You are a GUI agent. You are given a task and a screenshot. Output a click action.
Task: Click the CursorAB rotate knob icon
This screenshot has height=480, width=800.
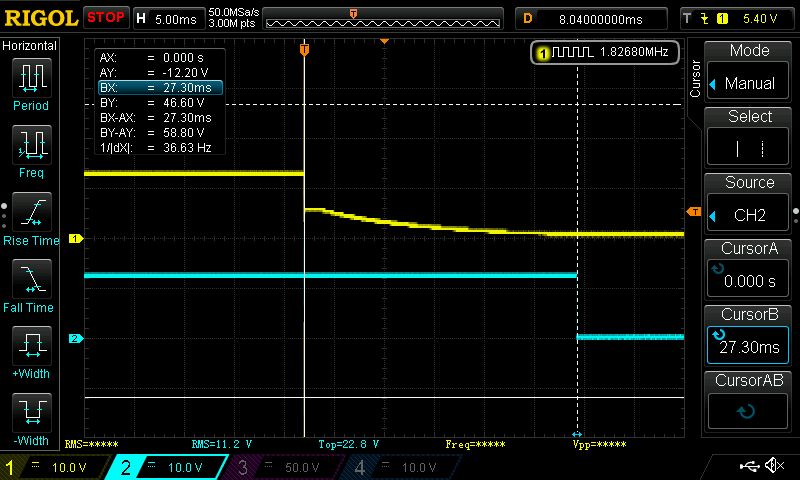[x=745, y=411]
